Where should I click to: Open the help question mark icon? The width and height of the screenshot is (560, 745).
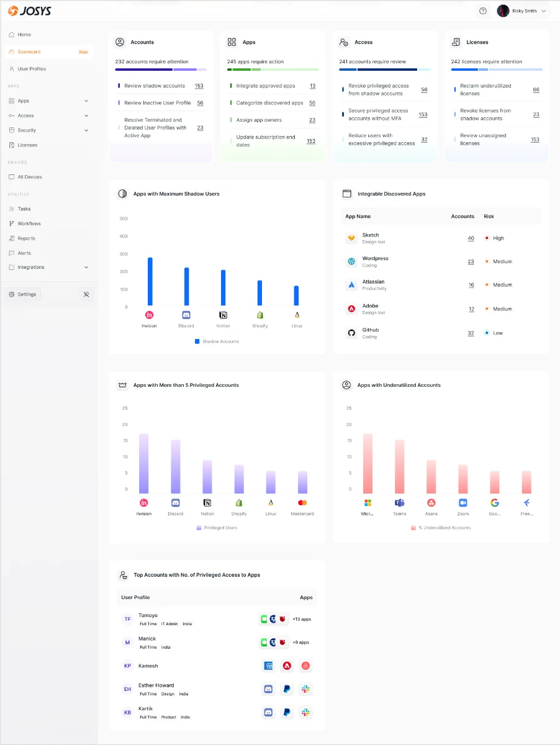[x=483, y=11]
